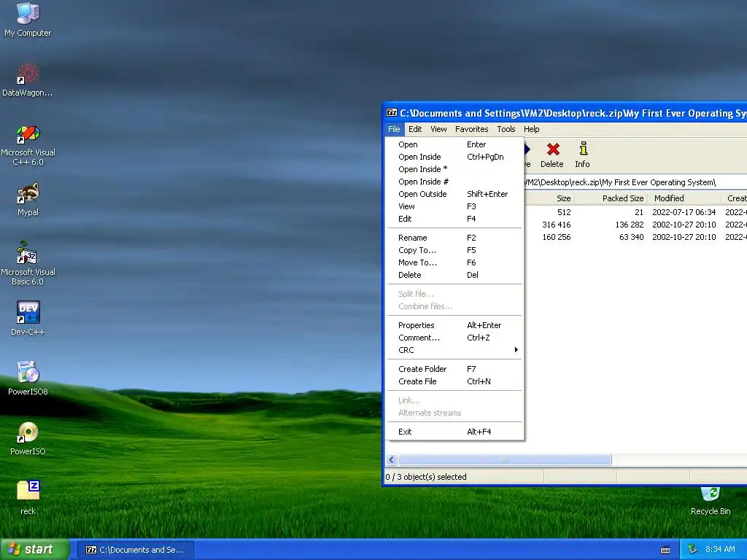Viewport: 747px width, 560px height.
Task: Choose Open Inside * entry
Action: [454, 169]
